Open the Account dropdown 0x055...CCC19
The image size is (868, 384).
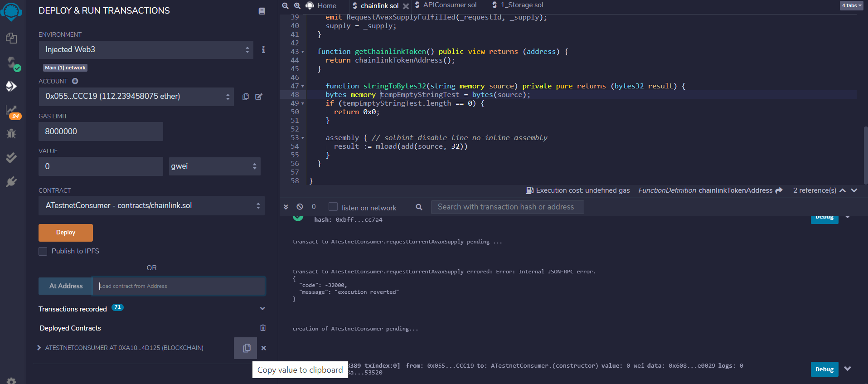(136, 96)
